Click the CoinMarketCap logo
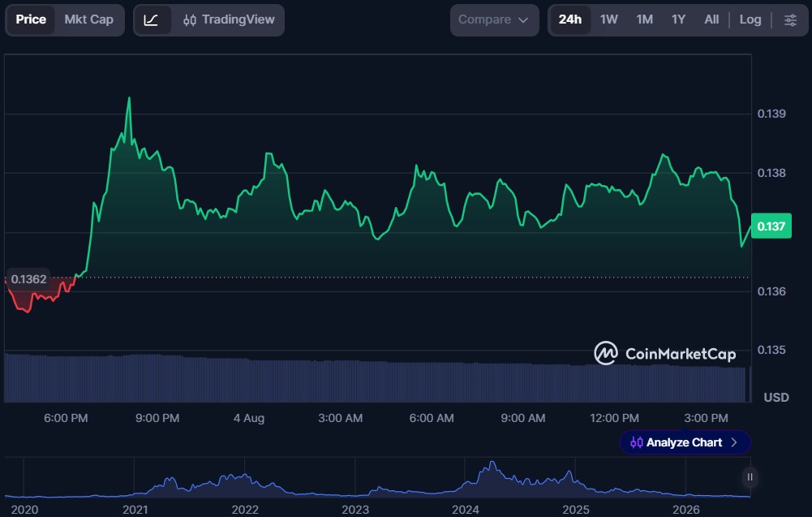812x517 pixels. (665, 353)
